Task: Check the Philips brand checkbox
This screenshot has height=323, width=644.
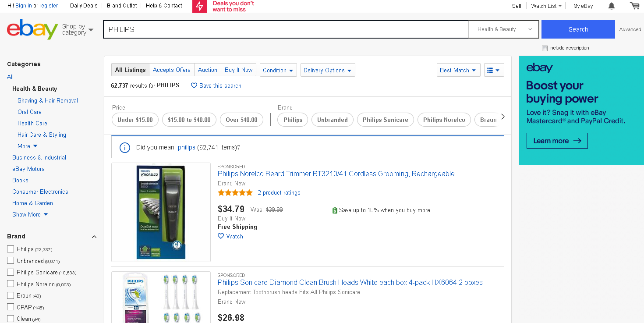Action: coord(11,249)
